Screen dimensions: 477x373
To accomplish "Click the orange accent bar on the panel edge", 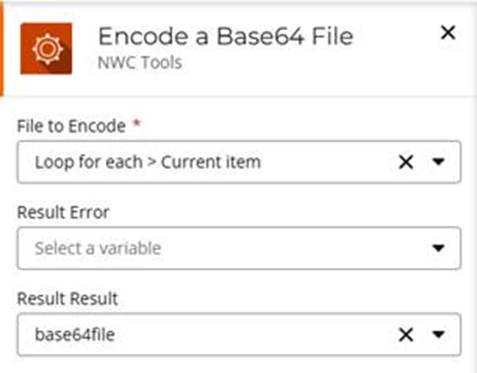I will pos(1,49).
